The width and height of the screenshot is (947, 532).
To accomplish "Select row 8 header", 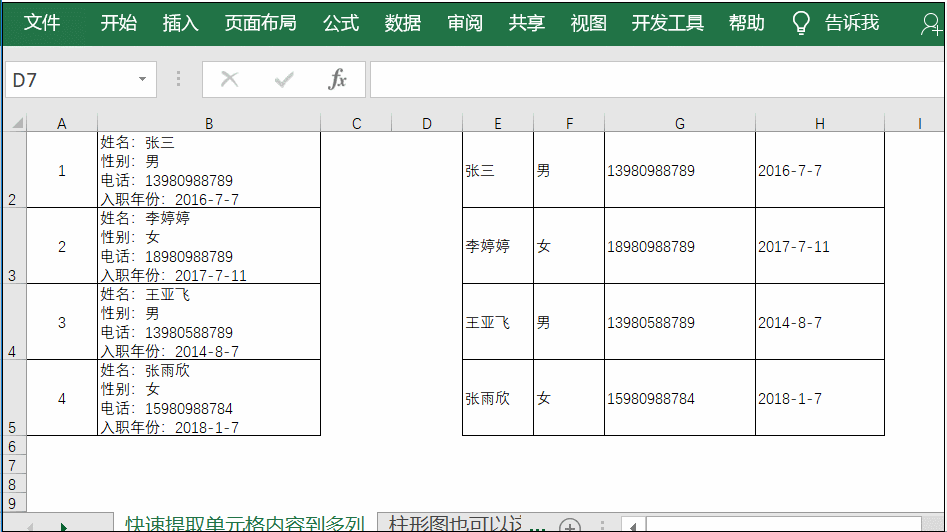I will pos(13,484).
